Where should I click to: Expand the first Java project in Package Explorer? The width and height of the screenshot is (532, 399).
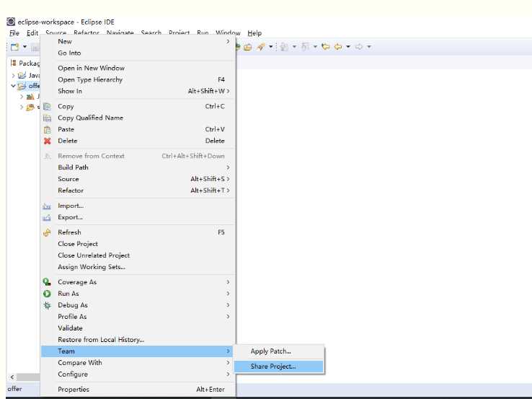coord(13,75)
